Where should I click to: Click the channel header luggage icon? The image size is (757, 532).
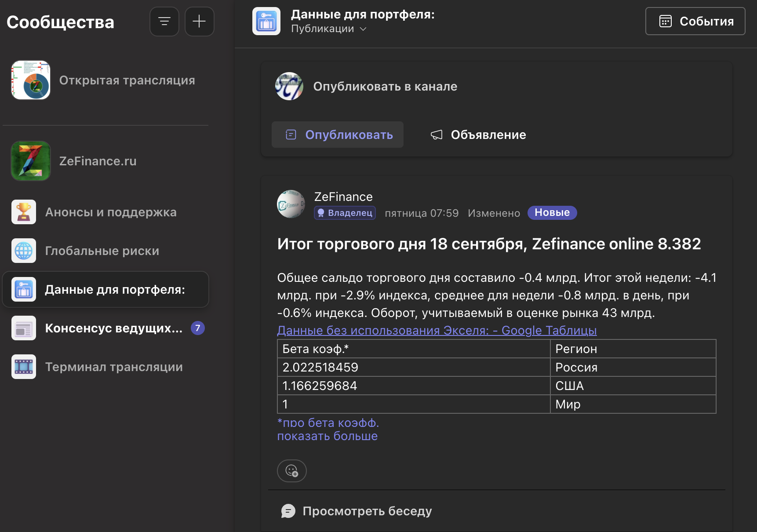[x=266, y=21]
